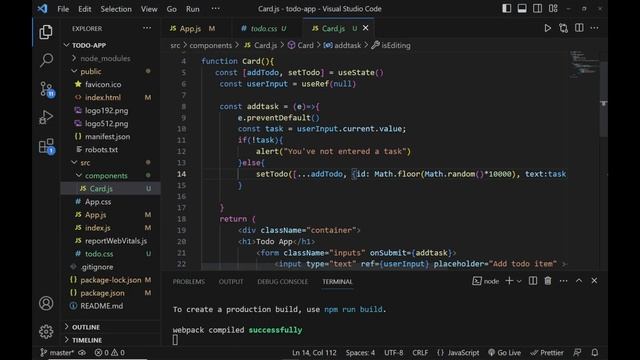Image resolution: width=640 pixels, height=360 pixels.
Task: Collapse the src folder
Action: [x=74, y=162]
